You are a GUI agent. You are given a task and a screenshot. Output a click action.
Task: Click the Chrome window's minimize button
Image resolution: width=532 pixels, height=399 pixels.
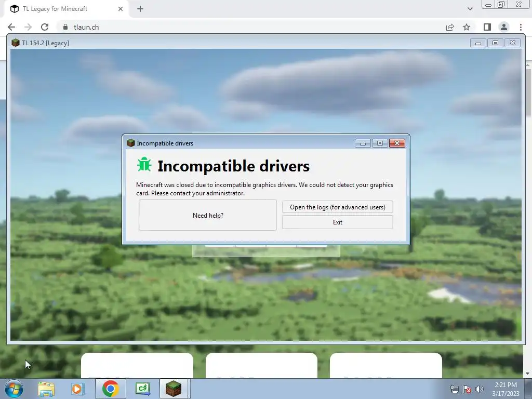488,5
